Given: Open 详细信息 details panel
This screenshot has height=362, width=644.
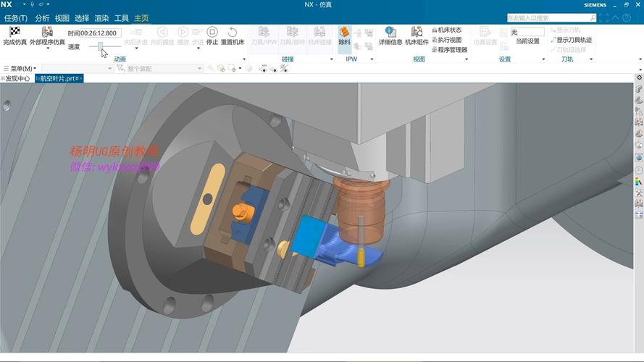Looking at the screenshot, I should [390, 36].
